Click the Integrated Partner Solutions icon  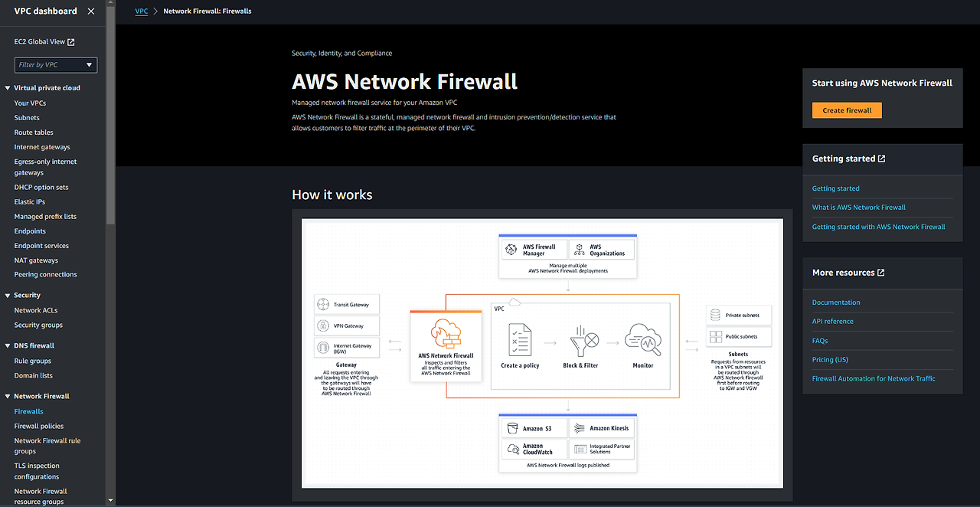click(580, 449)
